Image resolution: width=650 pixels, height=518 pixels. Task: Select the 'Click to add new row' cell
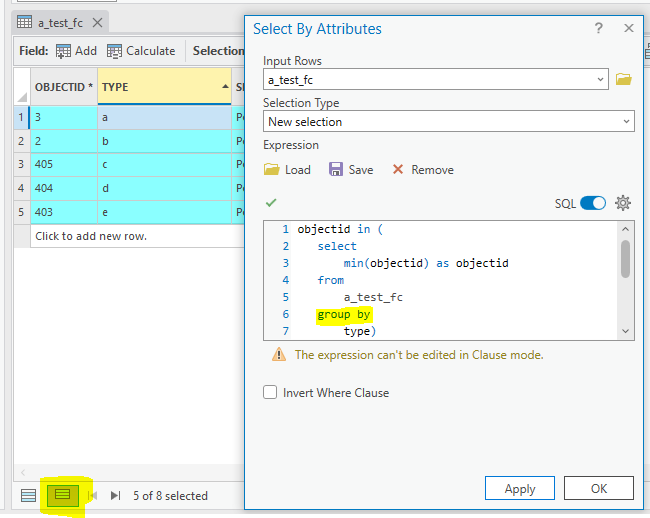pyautogui.click(x=90, y=236)
